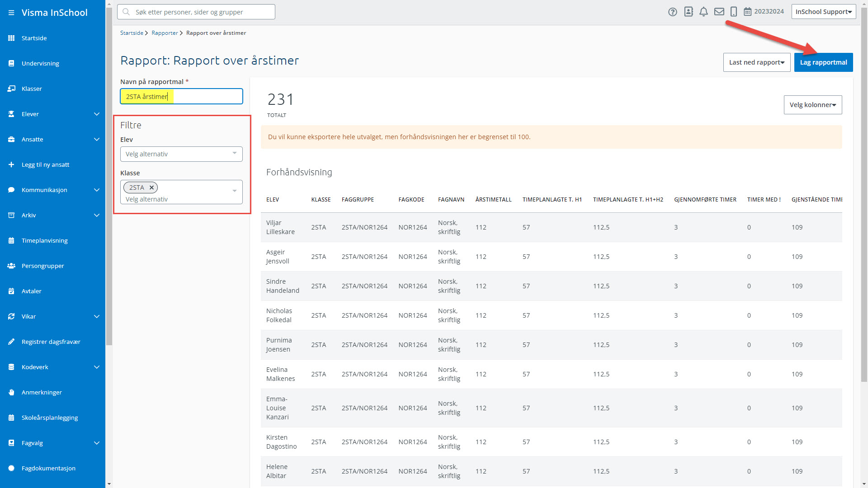Image resolution: width=868 pixels, height=488 pixels.
Task: Open the Last ned rapport dropdown
Action: 756,62
